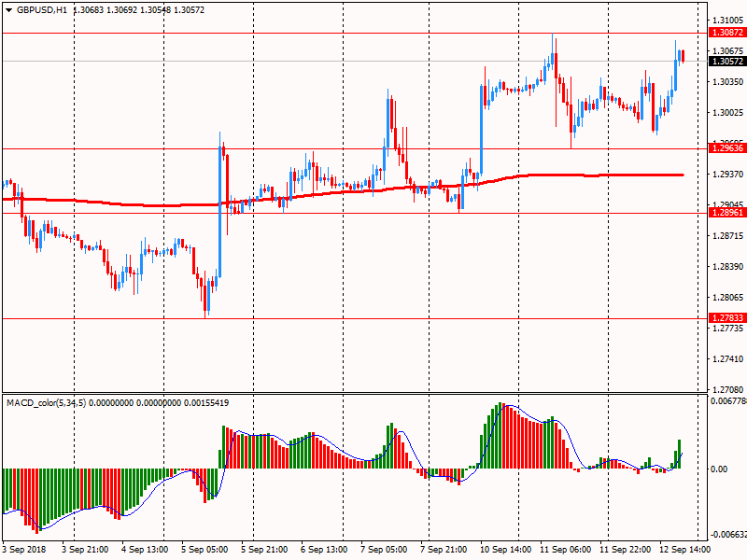Select the 1.29370 price scale value

coord(727,175)
